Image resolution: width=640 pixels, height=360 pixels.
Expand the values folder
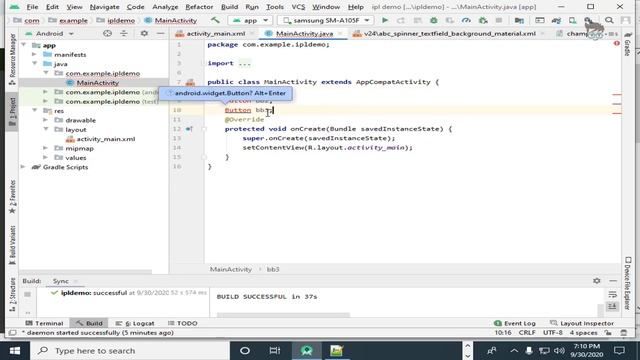tap(45, 158)
